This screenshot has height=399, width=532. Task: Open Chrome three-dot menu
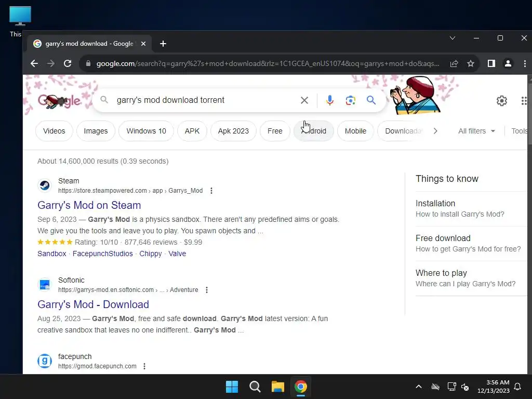coord(525,63)
